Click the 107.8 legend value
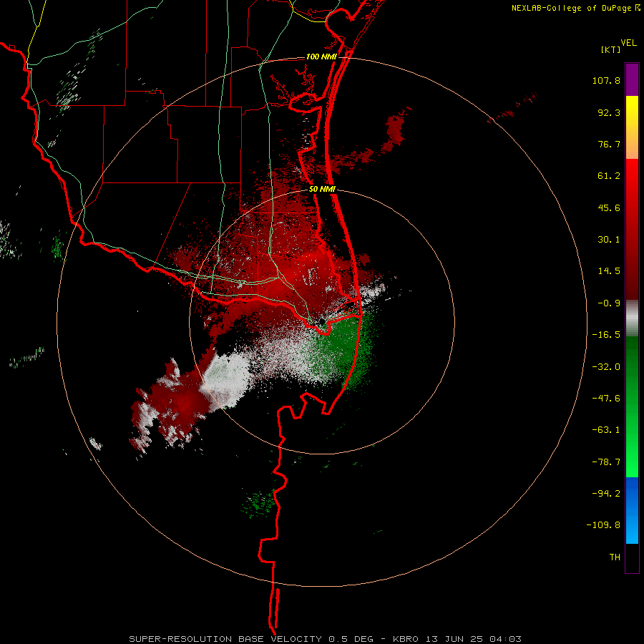Viewport: 644px width, 644px height. pyautogui.click(x=606, y=80)
